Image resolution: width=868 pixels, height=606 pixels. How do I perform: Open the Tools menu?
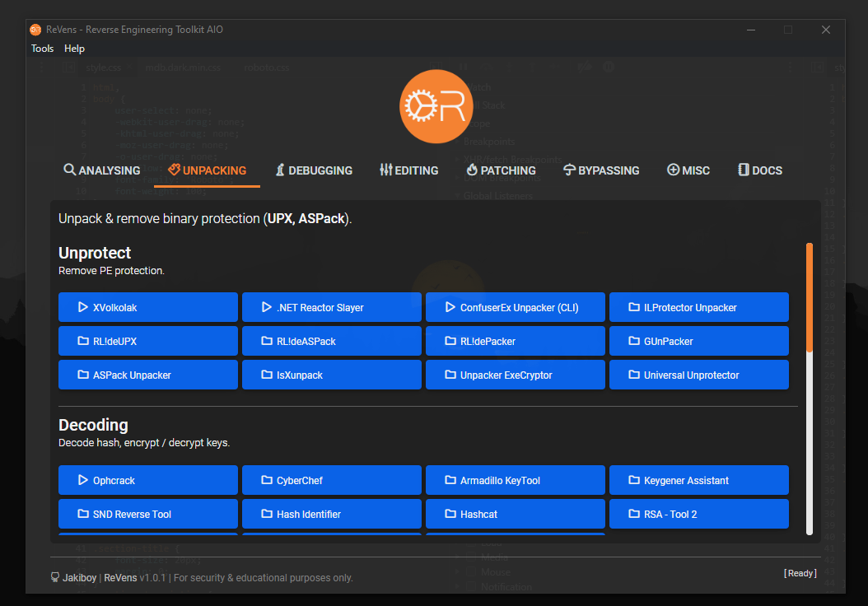click(42, 49)
